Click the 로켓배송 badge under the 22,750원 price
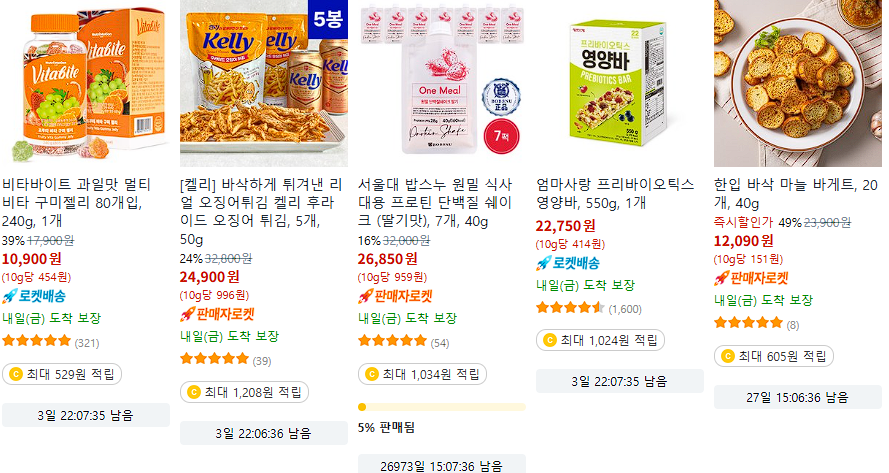The image size is (889, 473). [x=568, y=263]
